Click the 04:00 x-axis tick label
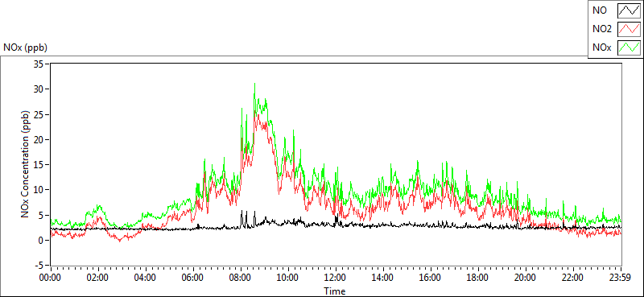This screenshot has height=297, width=644. [x=145, y=278]
